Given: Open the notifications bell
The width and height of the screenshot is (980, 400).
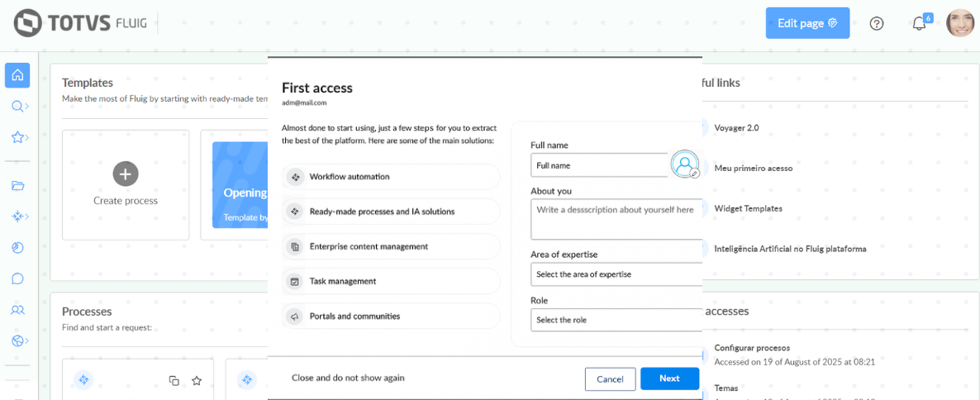Looking at the screenshot, I should click(x=919, y=23).
